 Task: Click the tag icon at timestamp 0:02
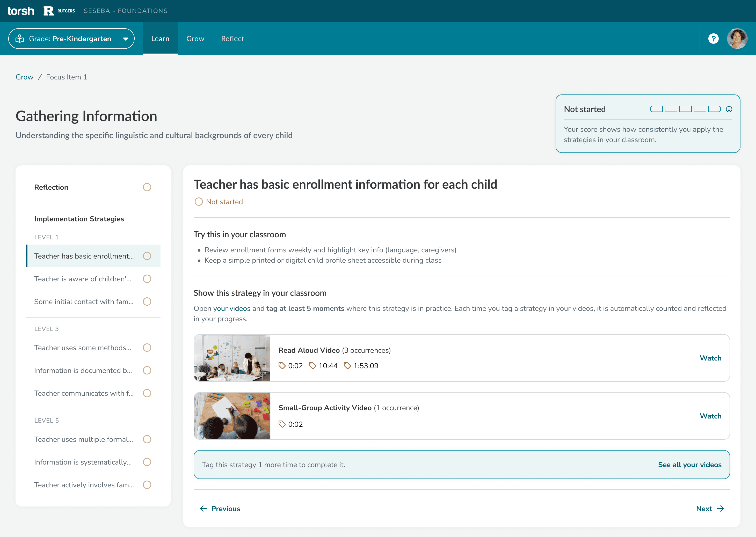[x=282, y=366]
